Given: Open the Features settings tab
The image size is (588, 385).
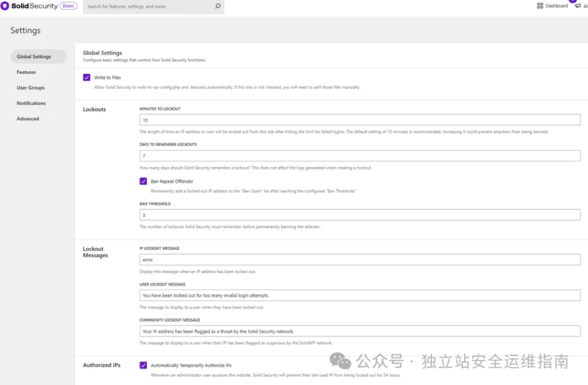Looking at the screenshot, I should (x=26, y=72).
